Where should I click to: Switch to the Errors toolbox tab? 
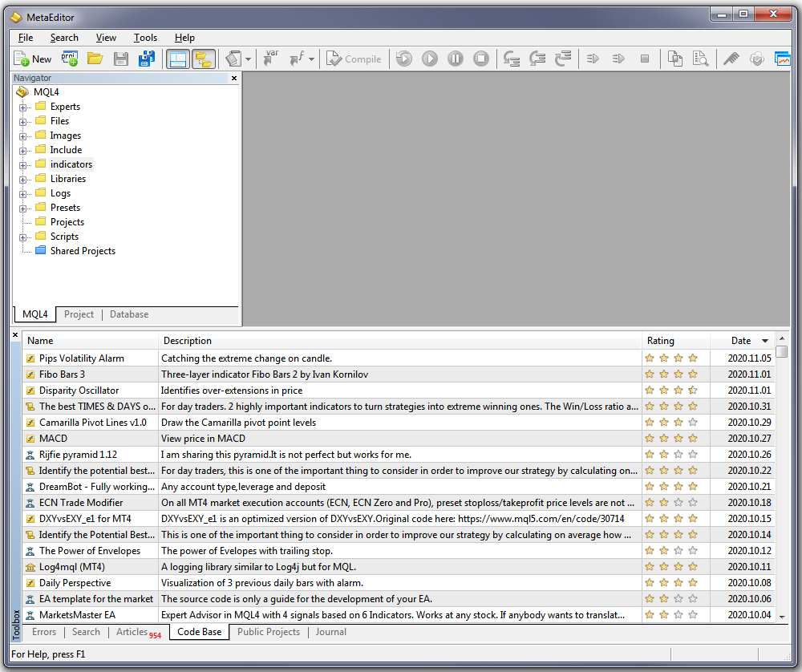click(44, 632)
